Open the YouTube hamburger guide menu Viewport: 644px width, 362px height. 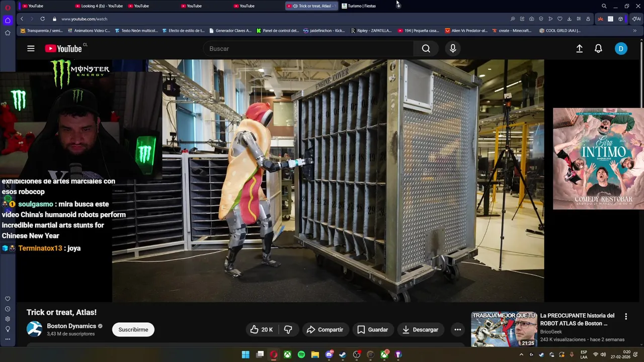[31, 49]
